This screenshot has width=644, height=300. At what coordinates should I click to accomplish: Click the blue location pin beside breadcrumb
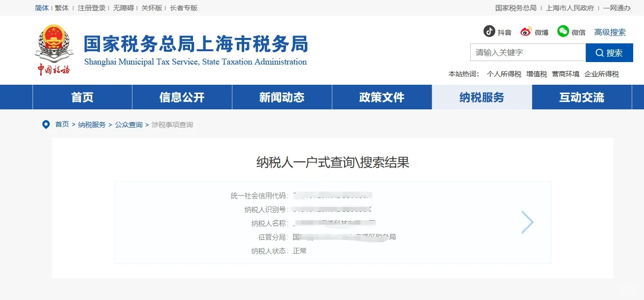[46, 124]
